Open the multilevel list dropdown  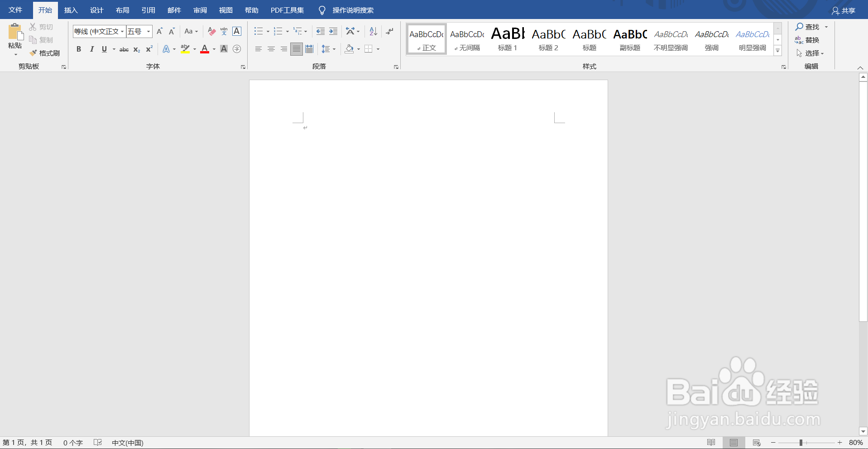306,32
